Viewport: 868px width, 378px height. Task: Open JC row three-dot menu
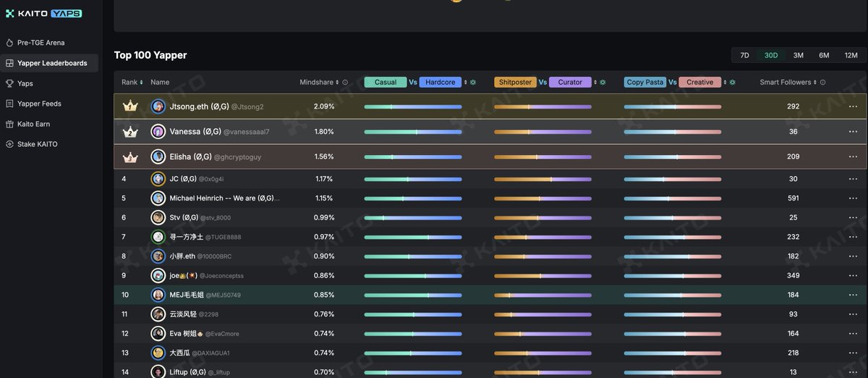(853, 179)
